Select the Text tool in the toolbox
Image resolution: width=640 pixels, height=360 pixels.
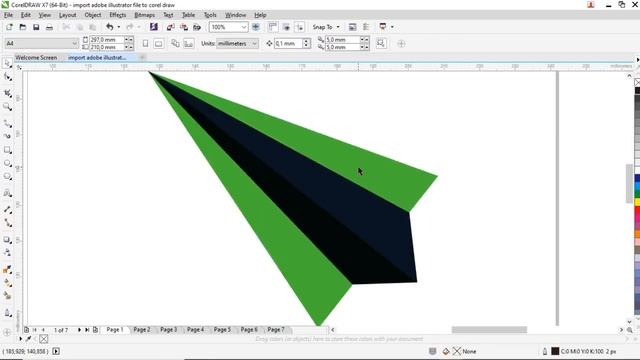(x=7, y=193)
